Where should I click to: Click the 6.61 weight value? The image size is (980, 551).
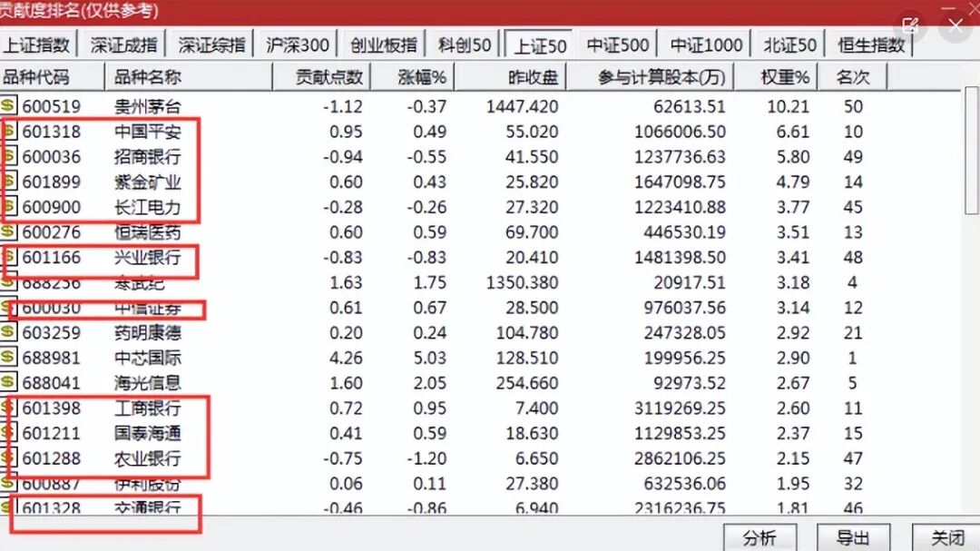click(792, 132)
